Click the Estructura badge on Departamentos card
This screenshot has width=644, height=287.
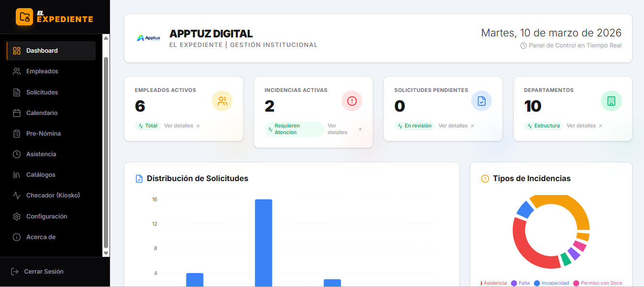click(x=544, y=126)
